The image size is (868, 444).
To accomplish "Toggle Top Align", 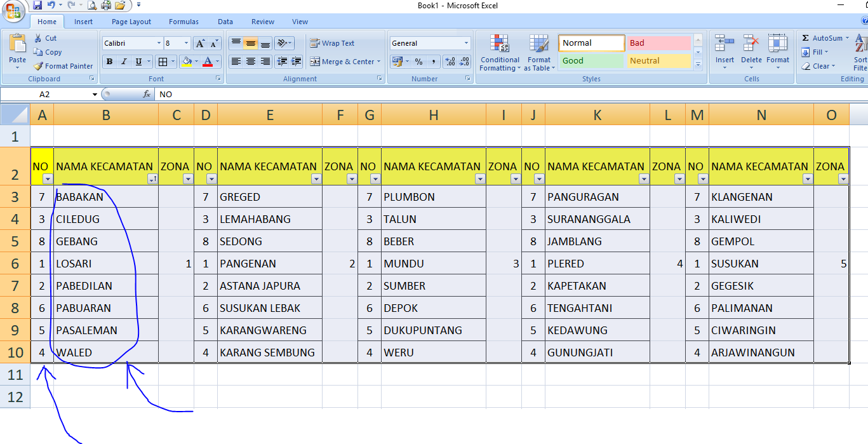I will (236, 43).
